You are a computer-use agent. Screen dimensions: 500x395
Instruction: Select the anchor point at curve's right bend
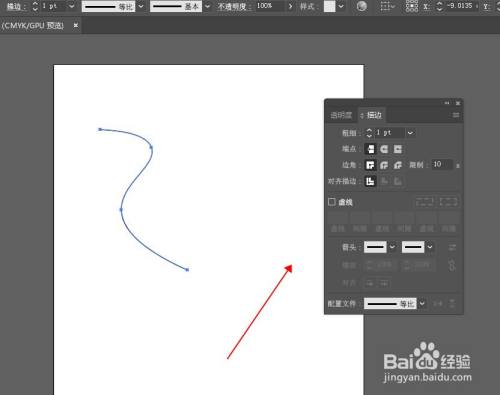151,147
